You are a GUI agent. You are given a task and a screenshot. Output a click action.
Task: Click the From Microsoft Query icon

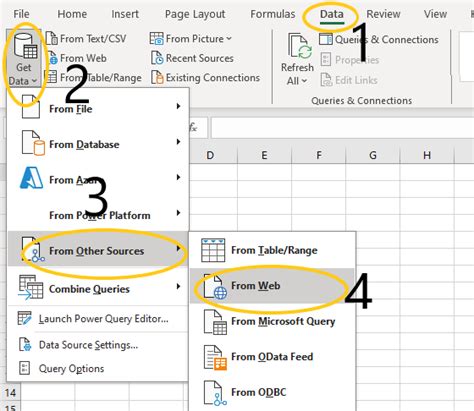tap(215, 322)
